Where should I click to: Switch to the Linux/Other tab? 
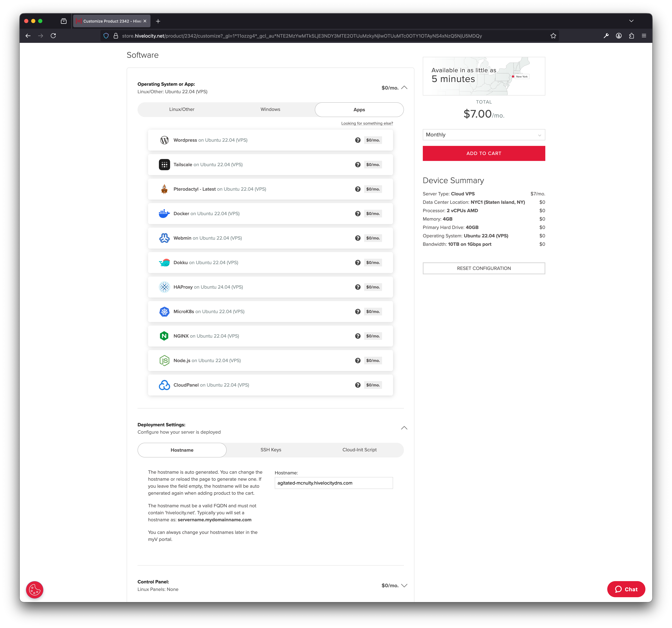point(182,110)
